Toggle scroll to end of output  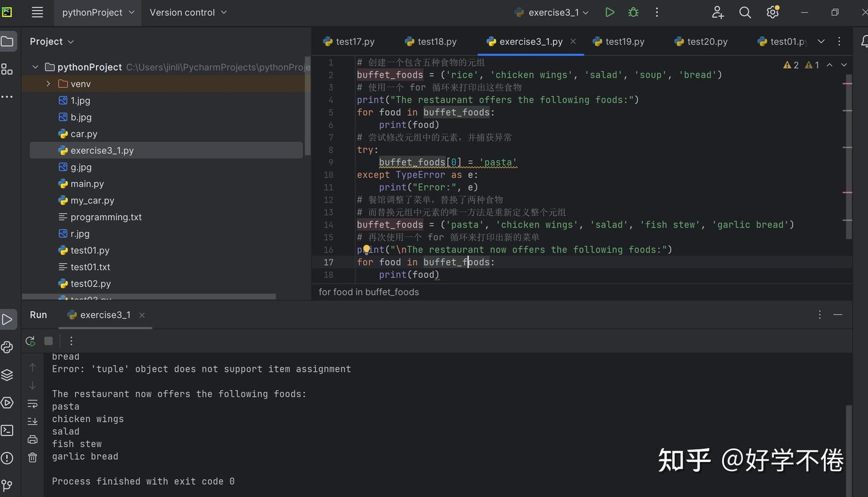pyautogui.click(x=33, y=421)
